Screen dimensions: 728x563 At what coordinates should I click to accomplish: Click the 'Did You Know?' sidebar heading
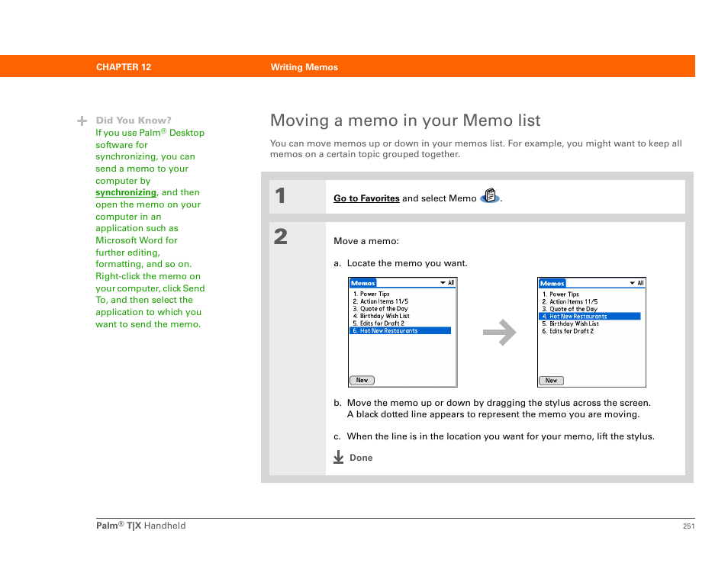pos(134,121)
